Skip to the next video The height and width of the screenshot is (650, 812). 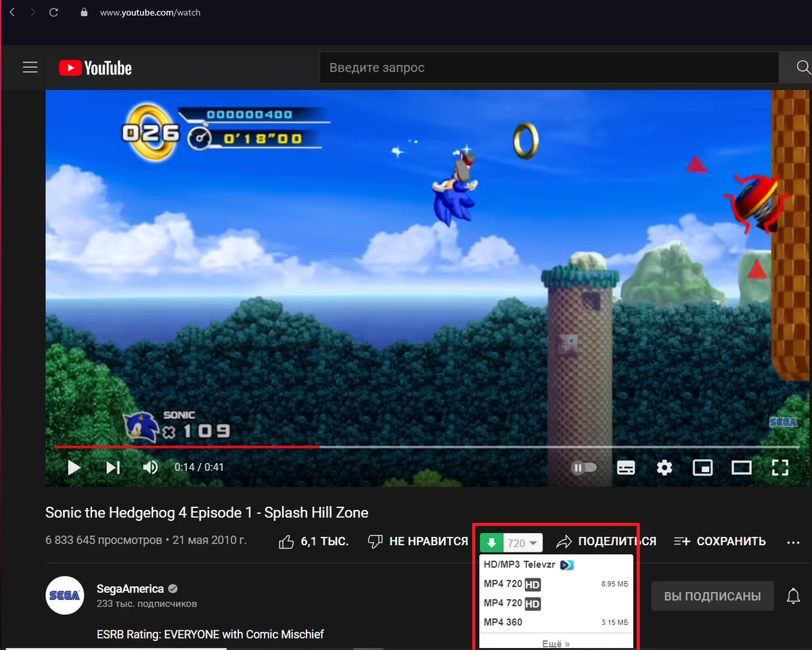113,467
